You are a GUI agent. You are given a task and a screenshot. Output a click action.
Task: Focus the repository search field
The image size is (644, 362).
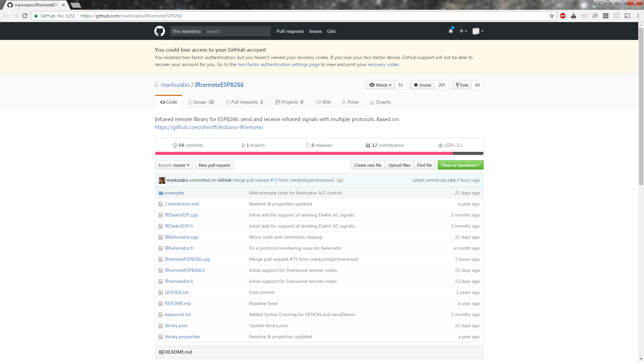pos(237,31)
